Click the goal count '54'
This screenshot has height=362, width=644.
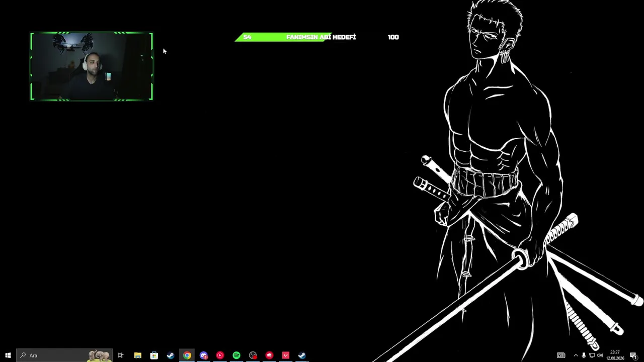247,37
